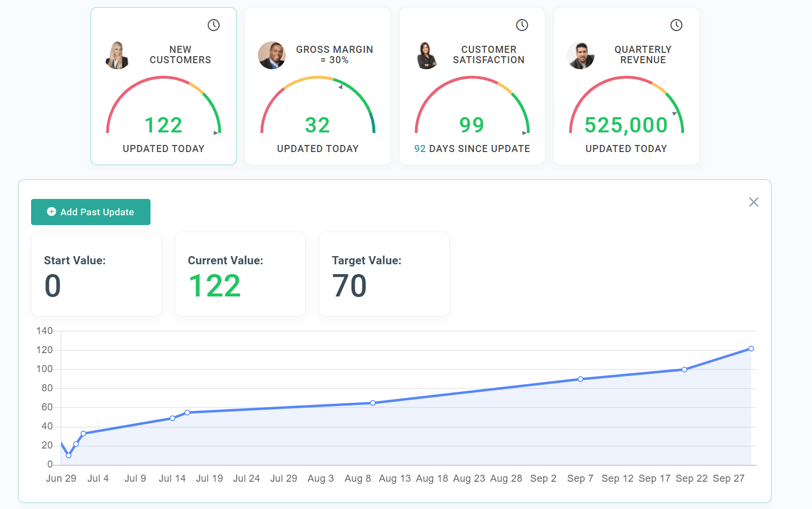Click the chart data point near Jul 14
The width and height of the screenshot is (812, 509).
(x=172, y=417)
